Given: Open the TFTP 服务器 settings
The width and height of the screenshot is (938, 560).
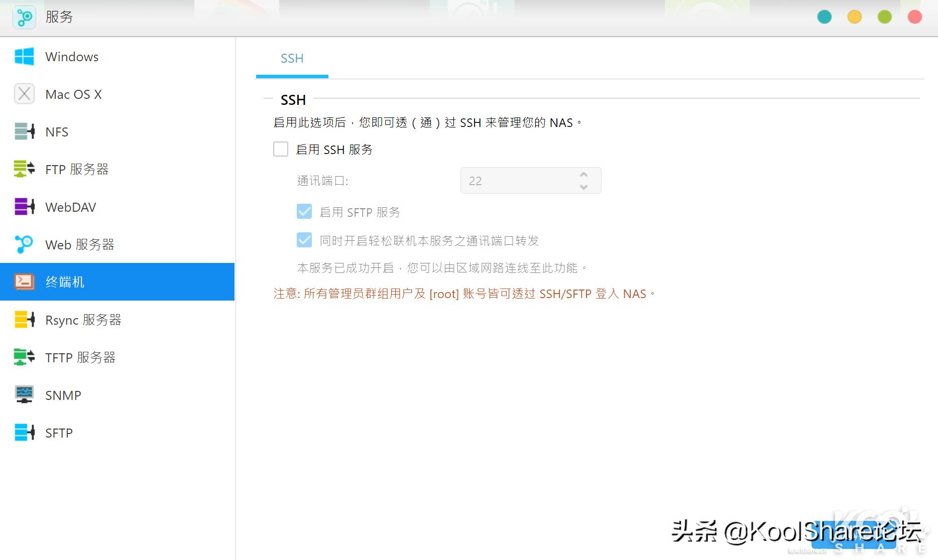Looking at the screenshot, I should [x=81, y=357].
